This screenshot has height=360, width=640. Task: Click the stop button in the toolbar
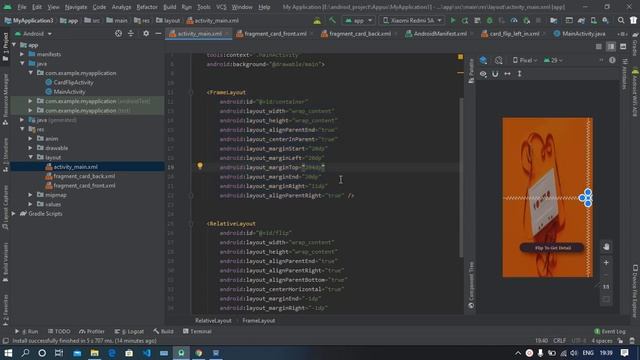pos(538,20)
